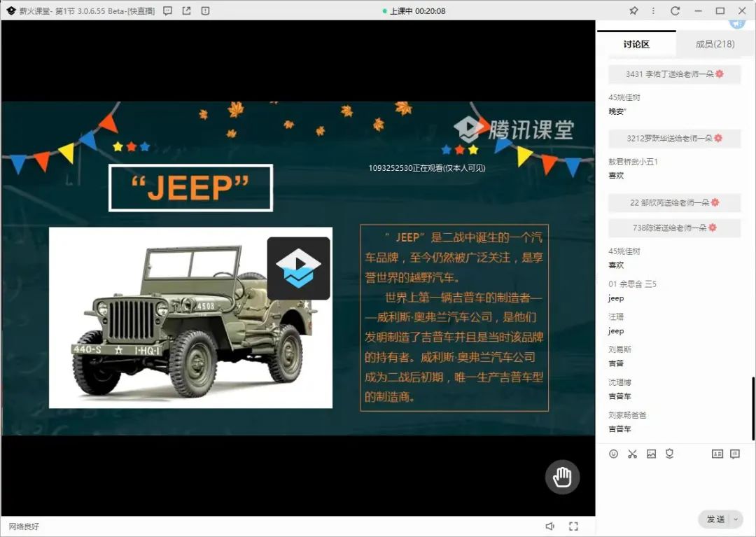This screenshot has height=537, width=756.
Task: Click the 上课中 00:20:08 class timer
Action: click(x=414, y=11)
